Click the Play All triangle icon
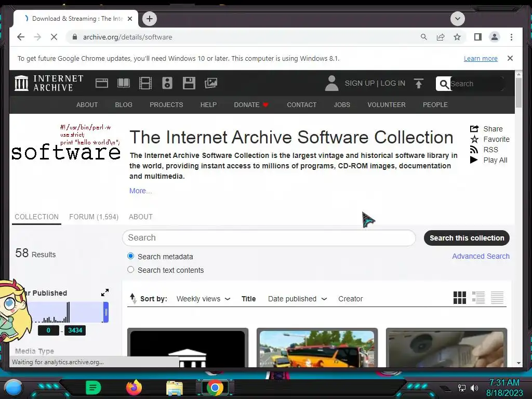532x399 pixels. pos(474,160)
